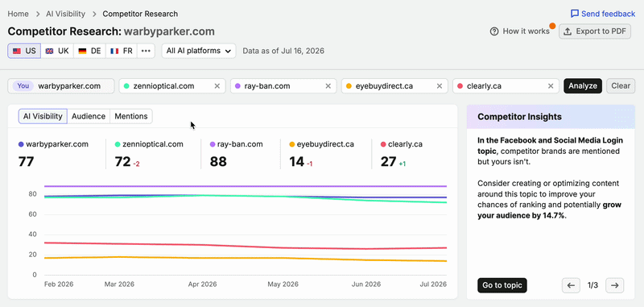
Task: Click the ray-ban.com purple dot in input field
Action: tap(237, 86)
